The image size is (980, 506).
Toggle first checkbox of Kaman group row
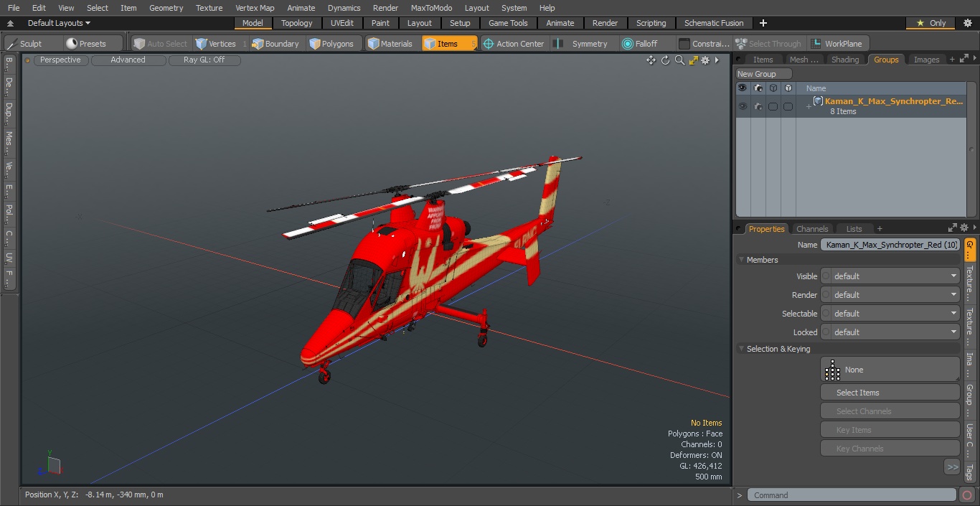click(773, 106)
